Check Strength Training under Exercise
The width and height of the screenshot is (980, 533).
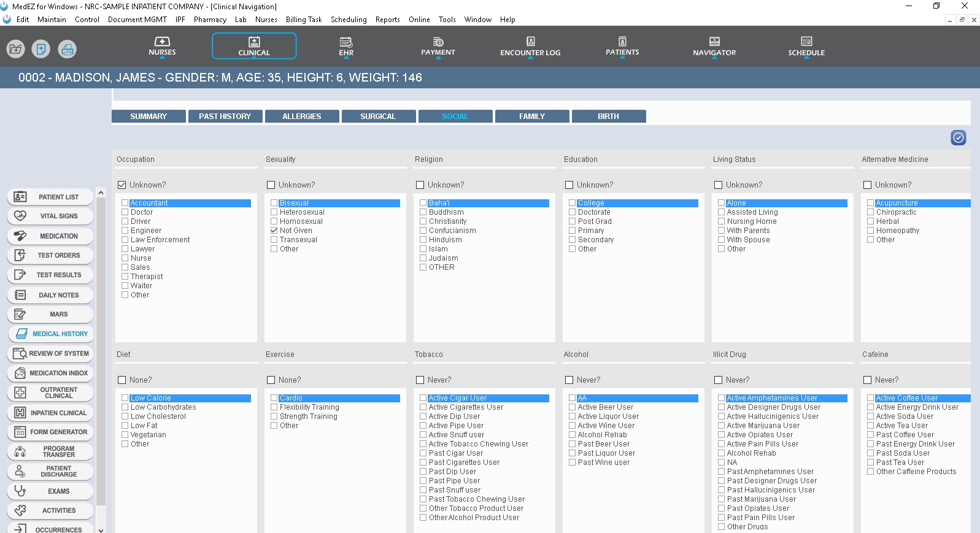274,416
